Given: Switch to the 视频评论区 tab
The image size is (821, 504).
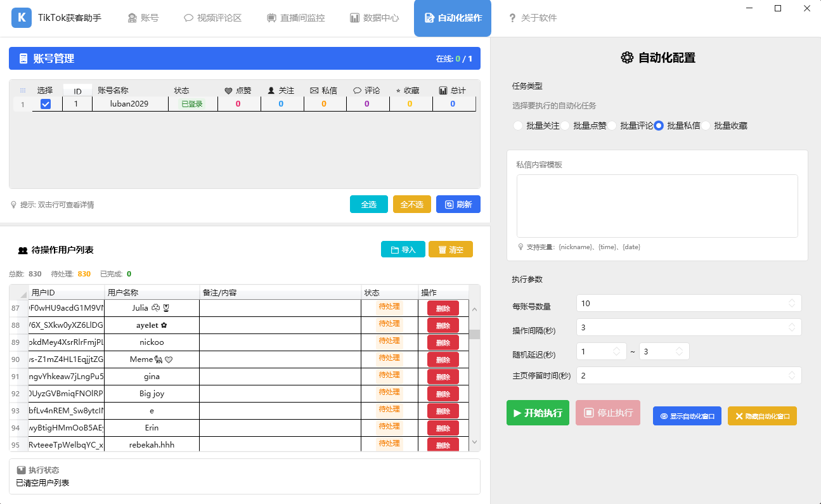Looking at the screenshot, I should coord(213,18).
